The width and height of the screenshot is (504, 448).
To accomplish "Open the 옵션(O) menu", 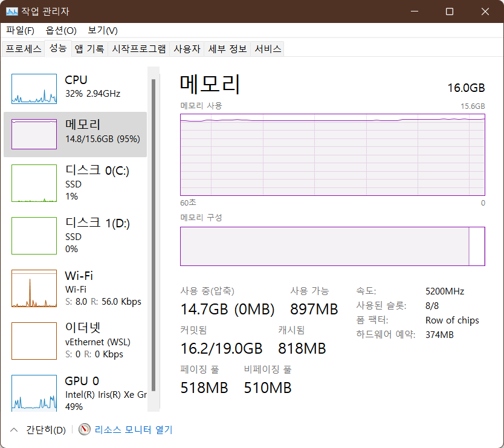I will (61, 31).
